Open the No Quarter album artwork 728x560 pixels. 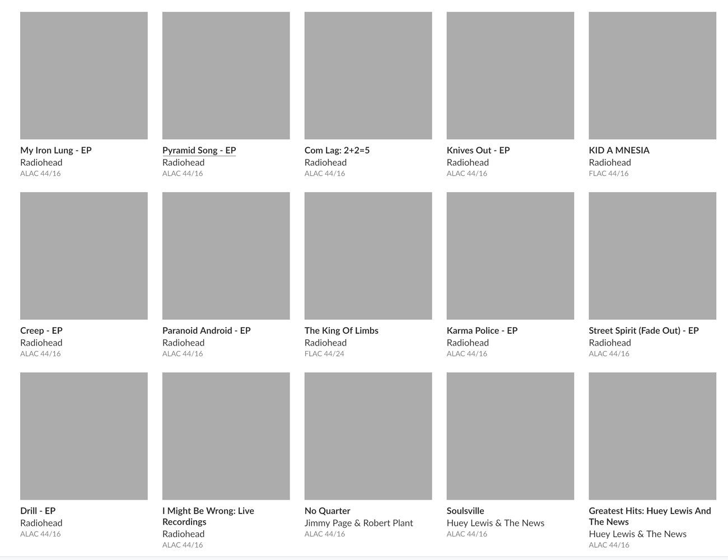pyautogui.click(x=368, y=436)
